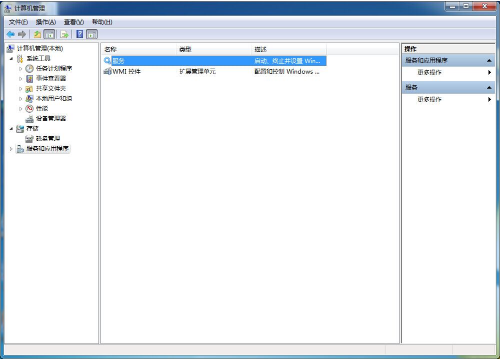
Task: Select Task Scheduler clock icon in tree
Action: pyautogui.click(x=30, y=68)
